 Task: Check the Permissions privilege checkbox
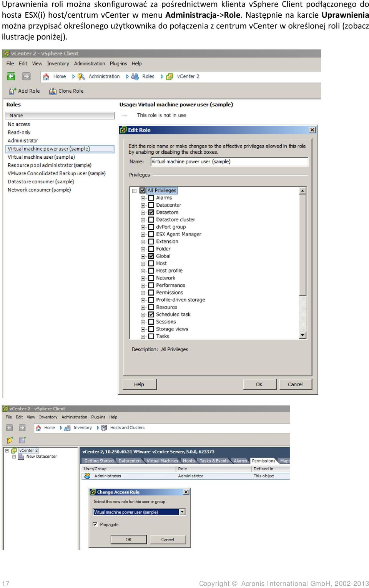click(x=151, y=293)
